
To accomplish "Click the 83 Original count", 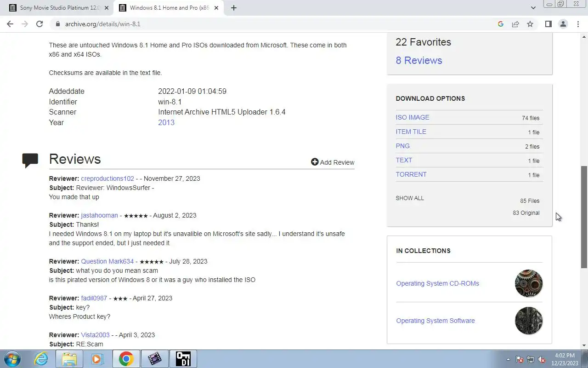I will point(526,213).
